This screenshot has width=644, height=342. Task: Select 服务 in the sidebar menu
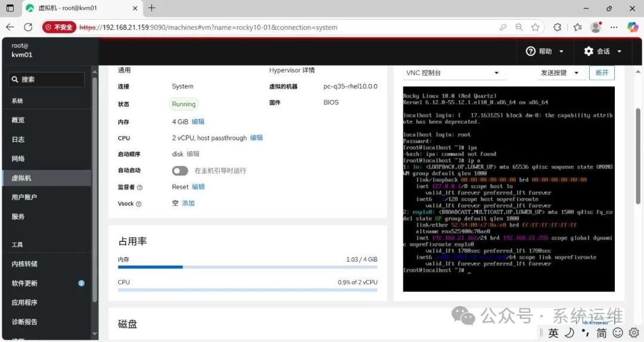18,217
